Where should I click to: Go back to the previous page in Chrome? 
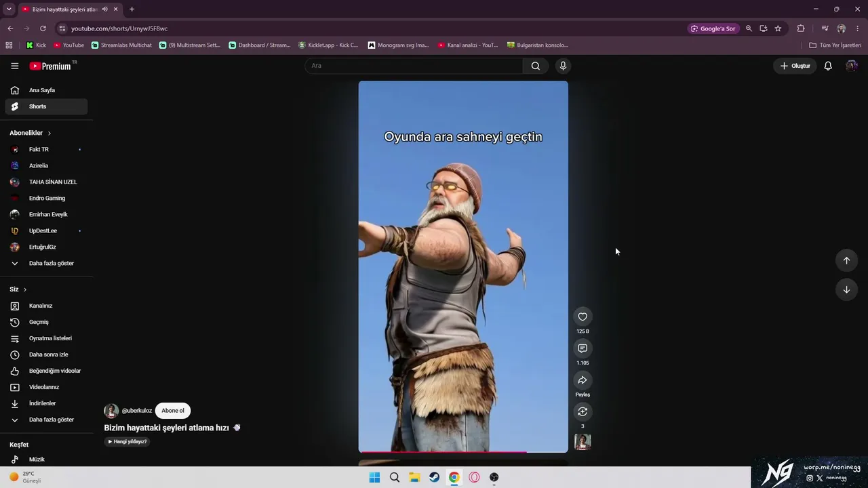(x=10, y=28)
